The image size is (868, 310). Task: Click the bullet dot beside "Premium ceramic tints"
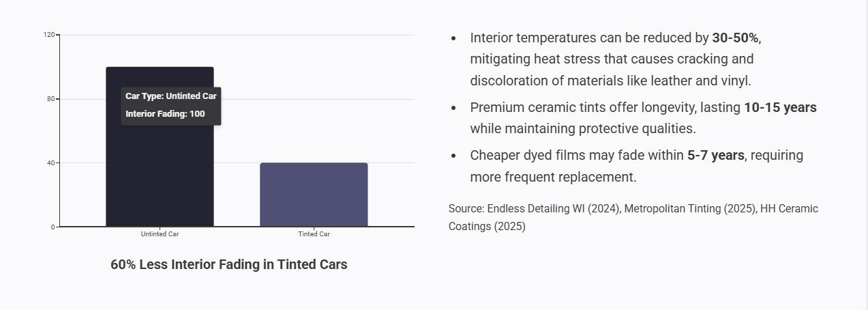(x=453, y=109)
